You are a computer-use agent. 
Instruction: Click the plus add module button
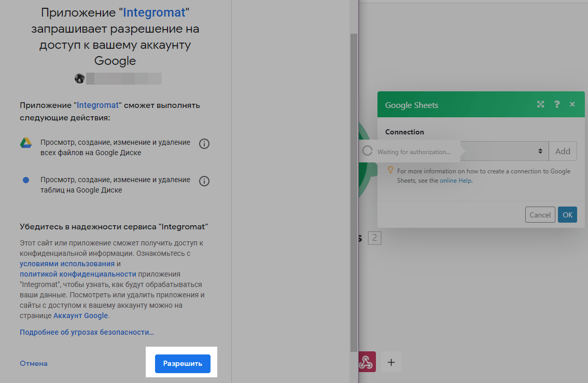[391, 362]
